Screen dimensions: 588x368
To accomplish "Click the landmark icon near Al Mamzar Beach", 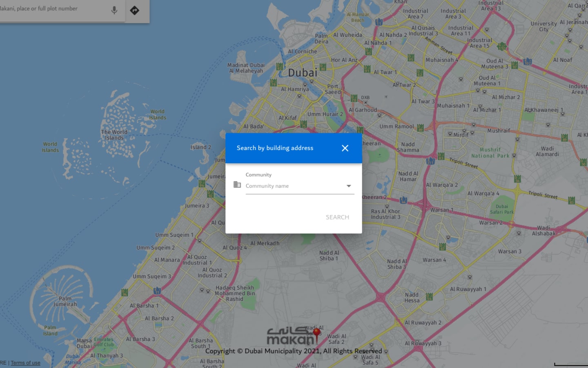I will click(x=379, y=21).
